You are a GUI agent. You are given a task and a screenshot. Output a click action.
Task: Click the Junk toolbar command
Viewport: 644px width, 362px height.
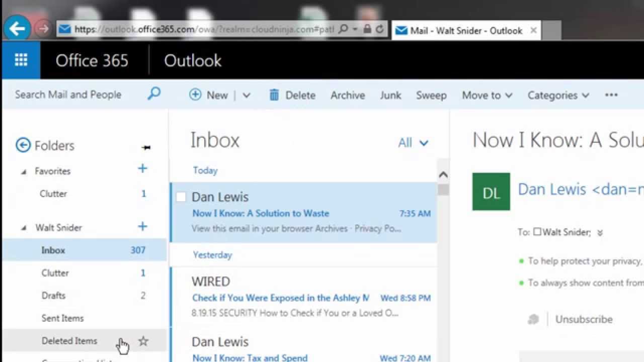click(x=390, y=95)
